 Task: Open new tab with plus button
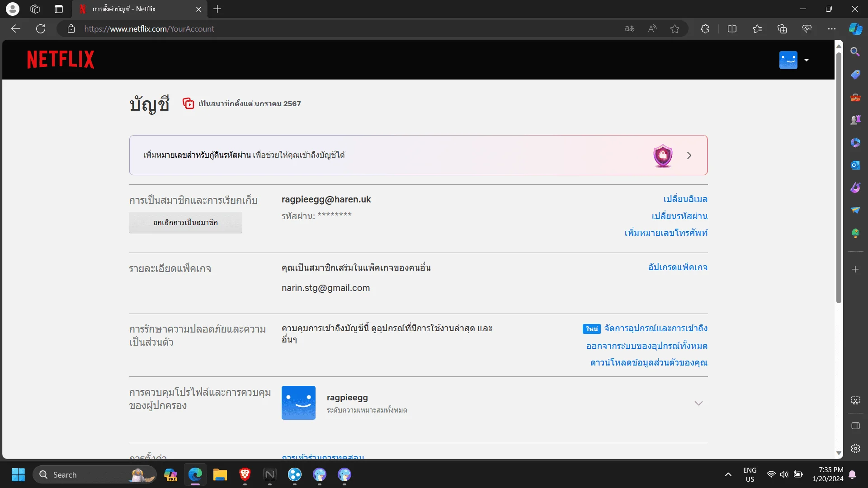(x=217, y=9)
